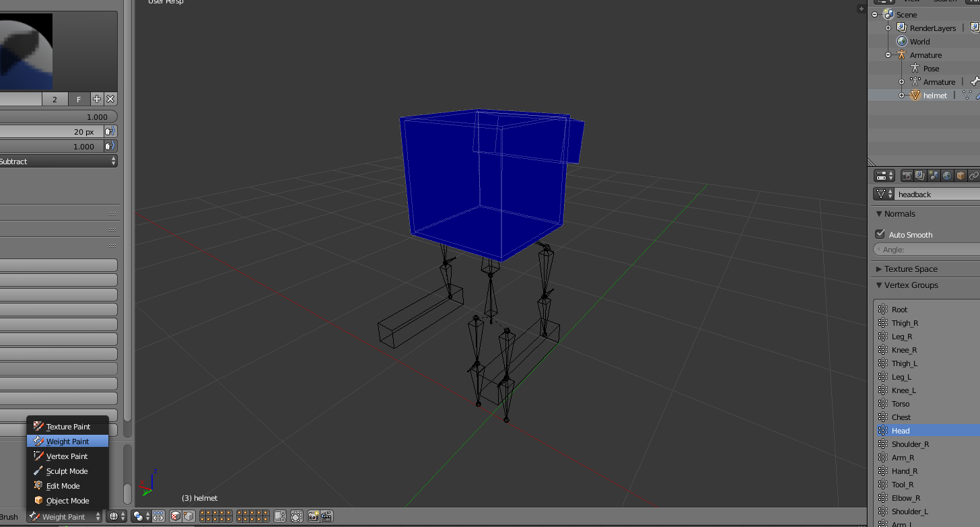Viewport: 980px width, 527px height.
Task: Switch to Object Mode in the mode menu
Action: coord(67,501)
